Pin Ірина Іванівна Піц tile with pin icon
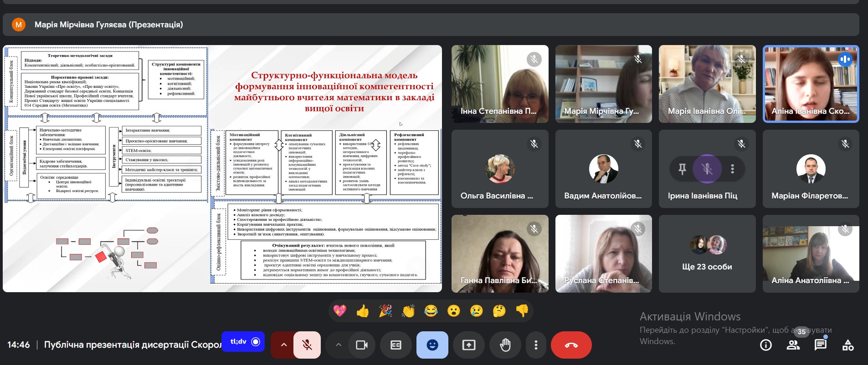 (682, 169)
